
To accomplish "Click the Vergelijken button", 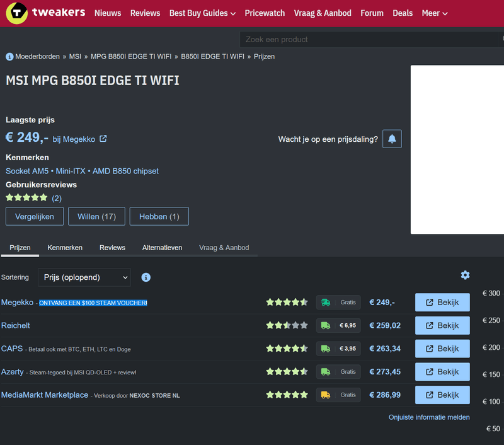I will (35, 216).
